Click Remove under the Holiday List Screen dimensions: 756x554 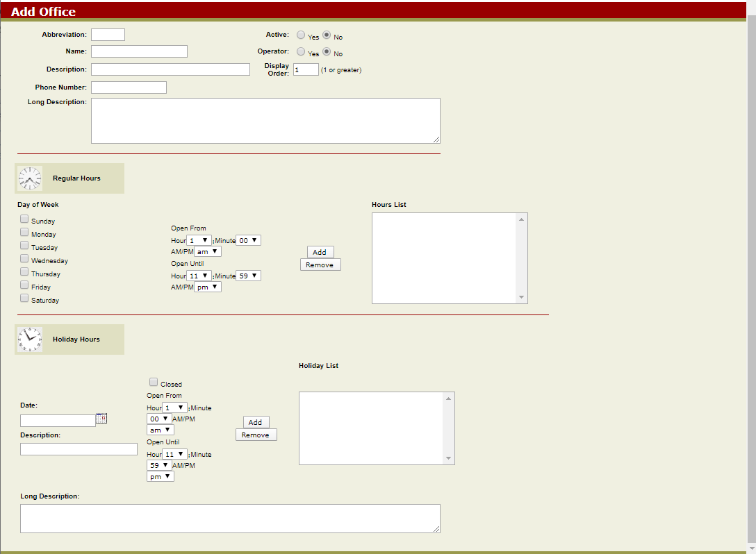(x=256, y=434)
